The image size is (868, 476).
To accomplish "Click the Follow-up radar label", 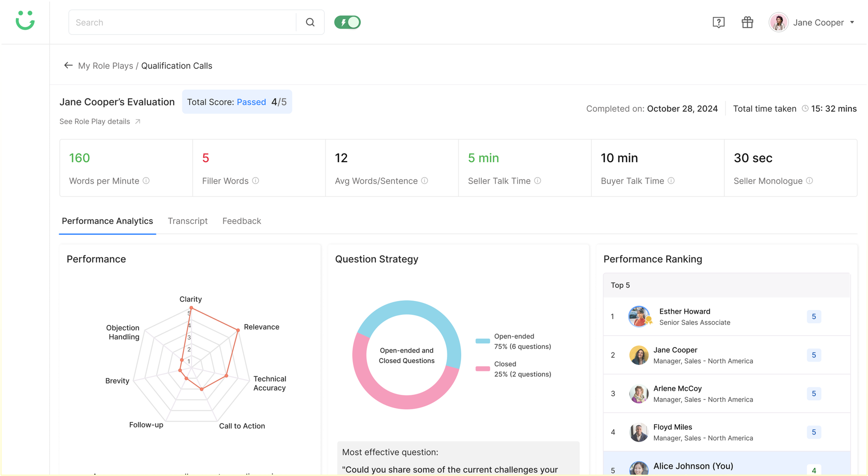I will tap(146, 425).
